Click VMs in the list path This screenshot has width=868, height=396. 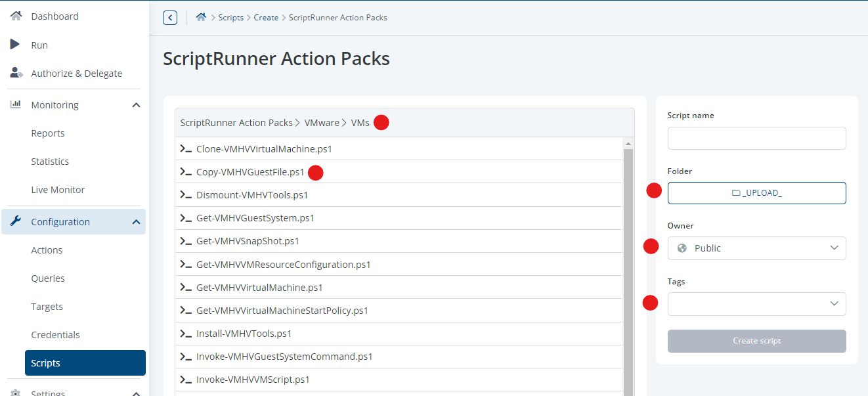(360, 123)
